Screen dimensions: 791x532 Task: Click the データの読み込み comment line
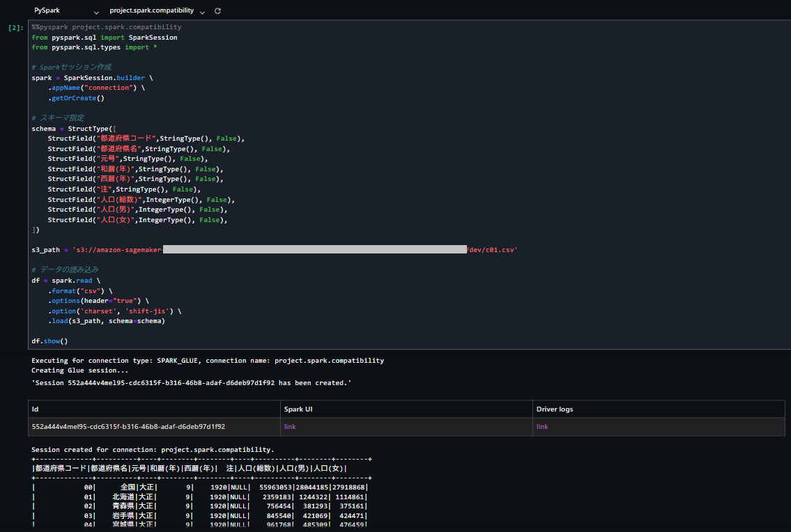pos(65,269)
